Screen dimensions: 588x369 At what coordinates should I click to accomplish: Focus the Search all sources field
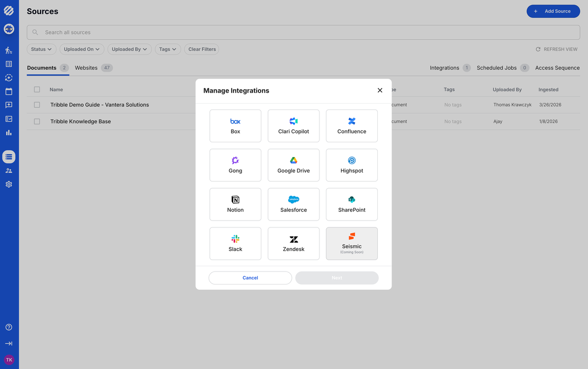click(303, 32)
